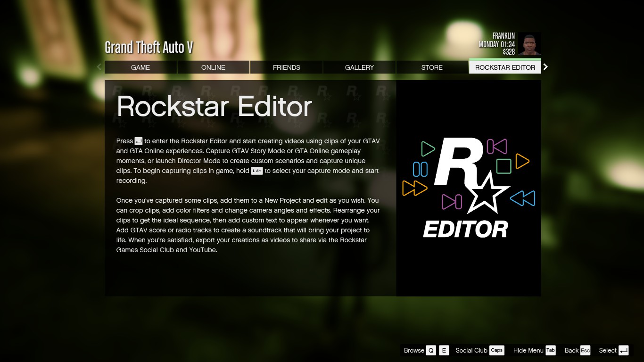Click the "$328" money balance

[x=509, y=52]
